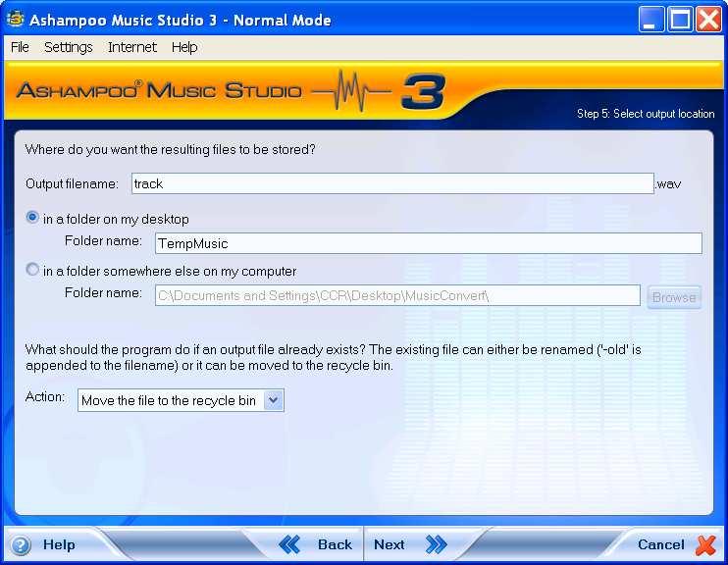Screen dimensions: 728x565
Task: Click the double right arrow Next icon
Action: (437, 544)
